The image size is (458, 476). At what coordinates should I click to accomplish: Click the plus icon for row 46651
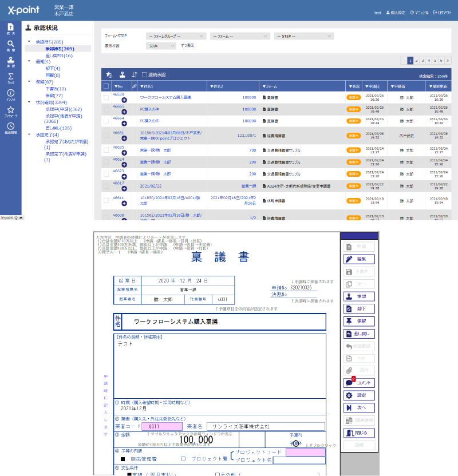[124, 138]
